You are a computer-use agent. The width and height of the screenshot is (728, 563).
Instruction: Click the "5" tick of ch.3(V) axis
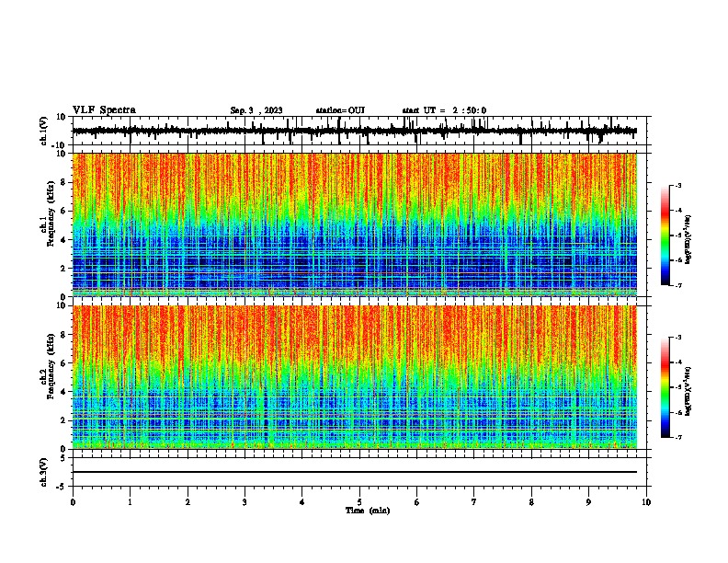click(x=63, y=458)
